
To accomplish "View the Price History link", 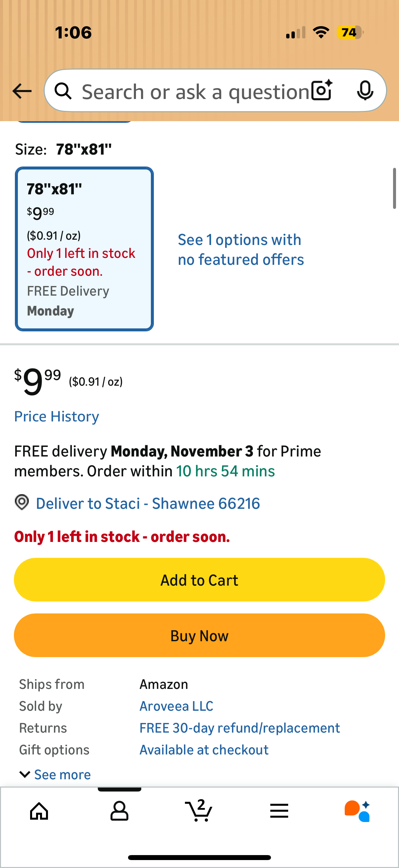I will pyautogui.click(x=57, y=416).
